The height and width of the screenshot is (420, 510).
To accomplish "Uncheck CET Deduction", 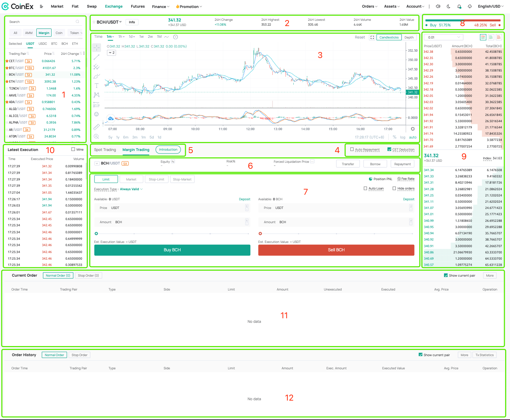I will (x=389, y=149).
